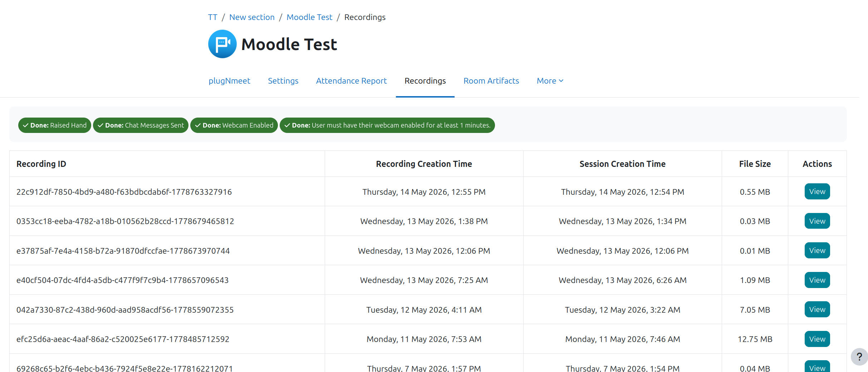Select recording ID starting with e40cf504-07dc
The width and height of the screenshot is (868, 372).
point(122,280)
